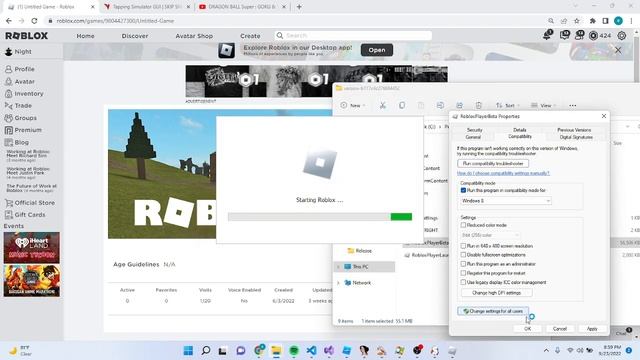Viewport: 640px width, 360px height.
Task: Click Apply in Properties dialog
Action: (592, 329)
